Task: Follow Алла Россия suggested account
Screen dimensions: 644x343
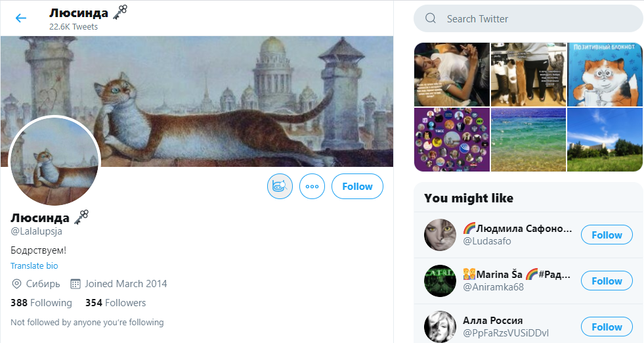Action: 606,327
